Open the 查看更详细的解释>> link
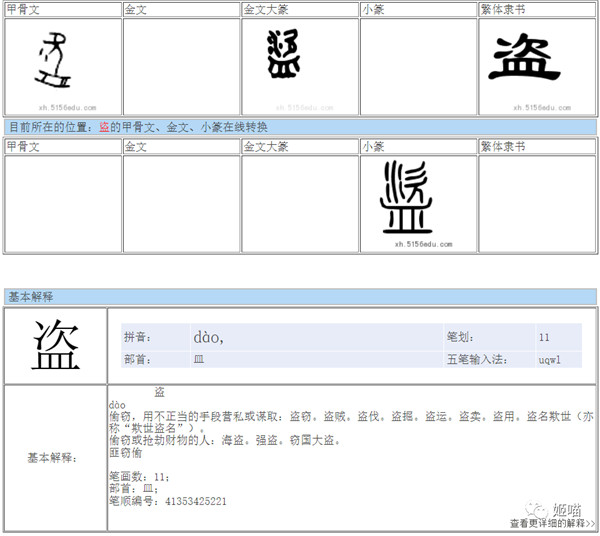The image size is (600, 536). point(552,523)
